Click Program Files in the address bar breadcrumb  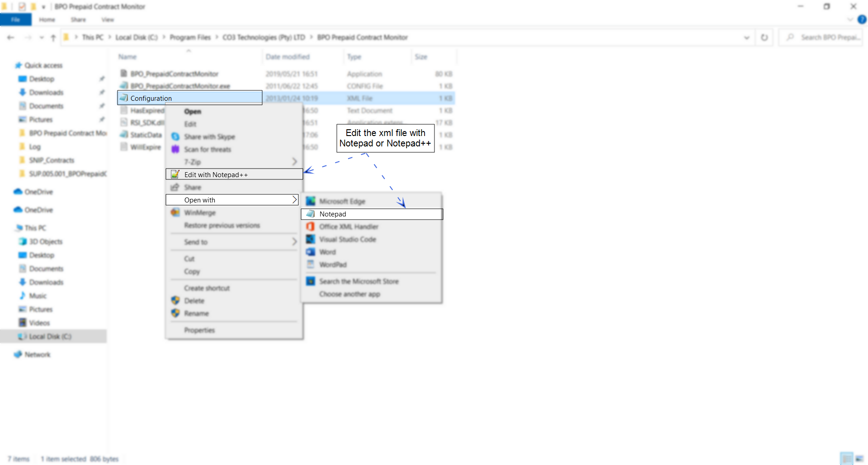190,38
